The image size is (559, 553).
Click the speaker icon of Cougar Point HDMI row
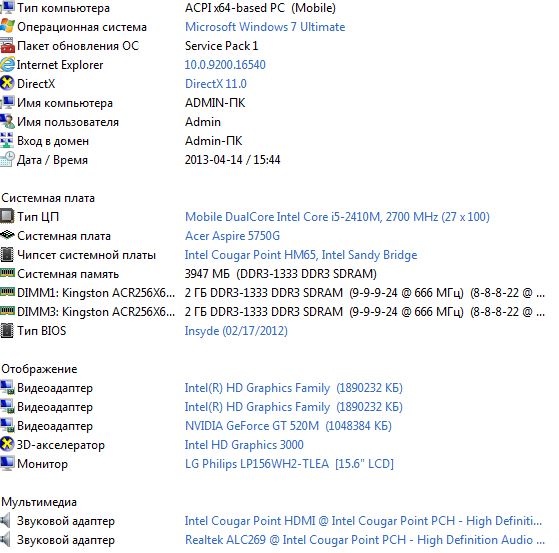coord(5,521)
